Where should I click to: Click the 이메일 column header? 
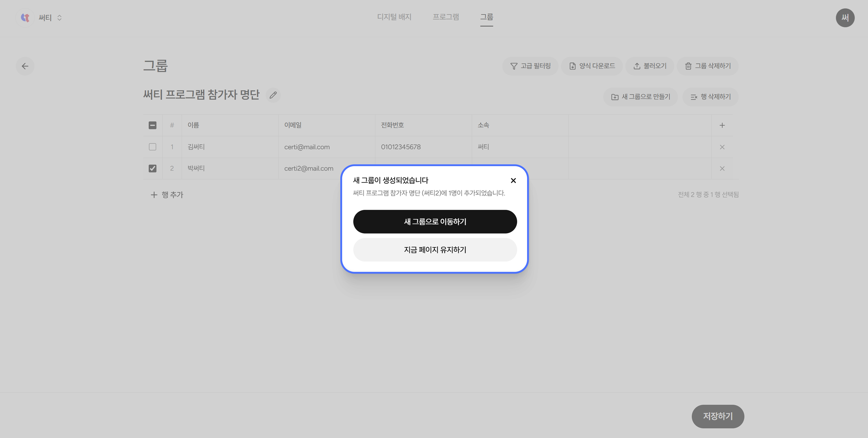[327, 125]
